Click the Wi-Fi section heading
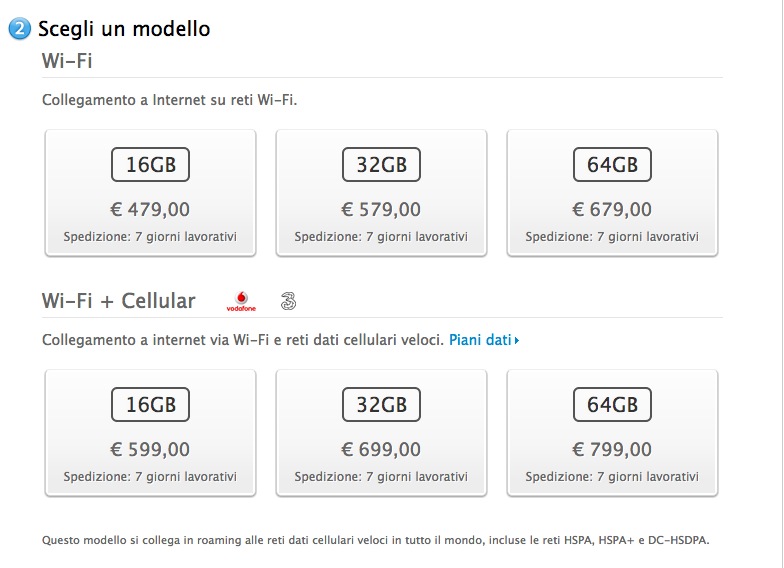Image resolution: width=784 pixels, height=568 pixels. pyautogui.click(x=67, y=61)
